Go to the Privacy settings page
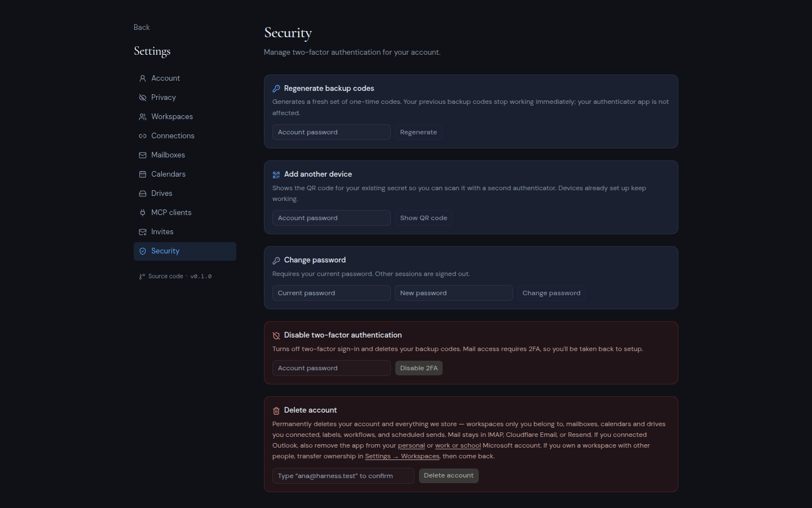Screen dimensions: 812x508 [185, 98]
